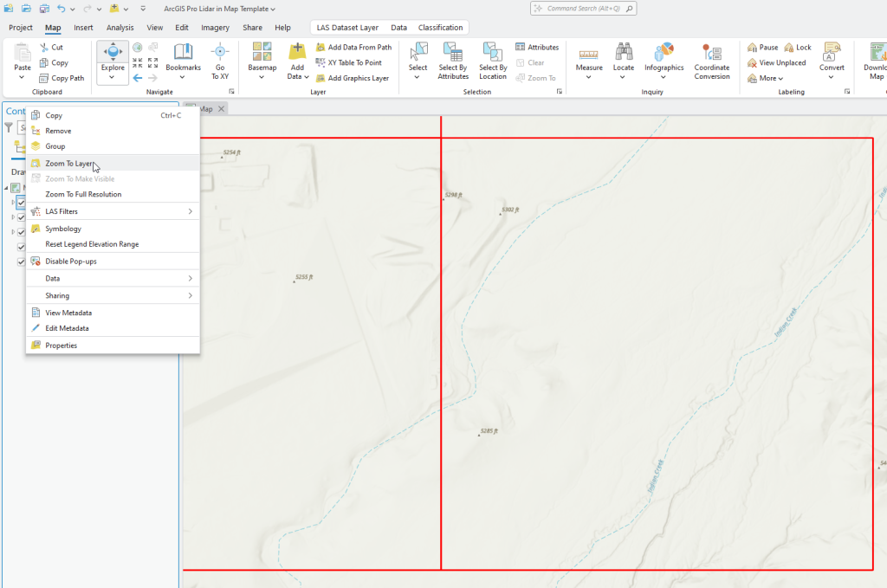Toggle View Unplaced labels
The height and width of the screenshot is (588, 887).
tap(777, 62)
